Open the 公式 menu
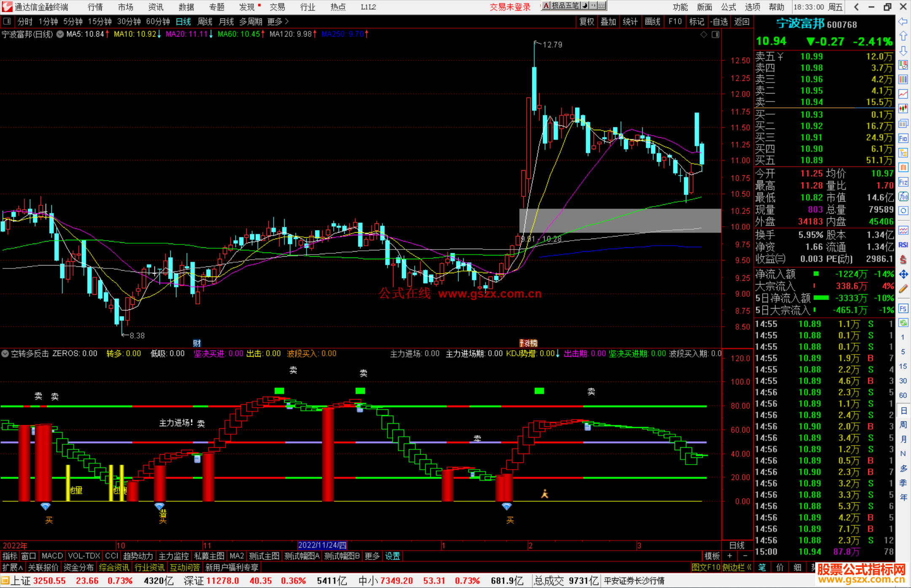This screenshot has width=911, height=588. [x=728, y=7]
